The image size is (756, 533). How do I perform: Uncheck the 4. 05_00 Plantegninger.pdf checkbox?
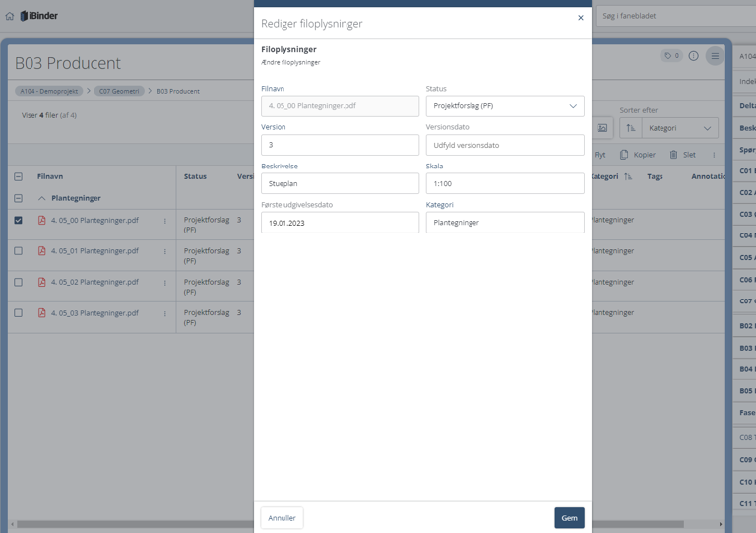point(18,221)
